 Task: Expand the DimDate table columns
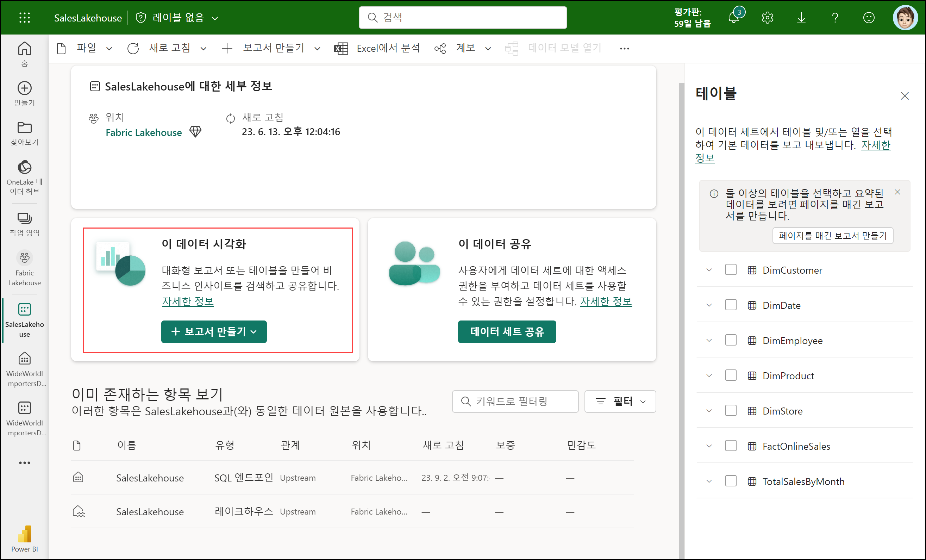point(709,305)
